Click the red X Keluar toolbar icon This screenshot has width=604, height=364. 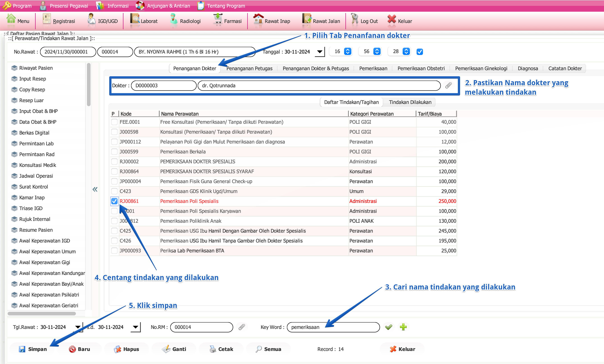[392, 20]
